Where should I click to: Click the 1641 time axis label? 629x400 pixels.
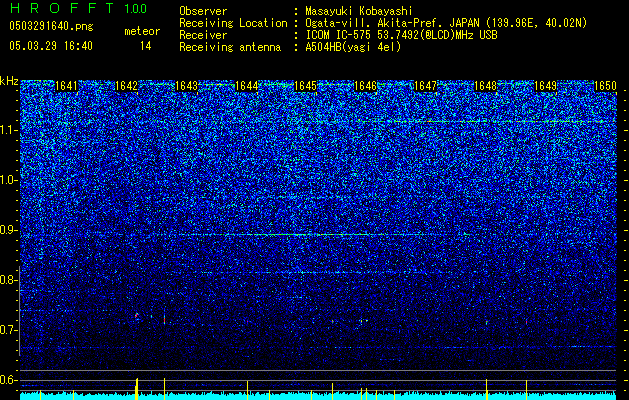(66, 86)
